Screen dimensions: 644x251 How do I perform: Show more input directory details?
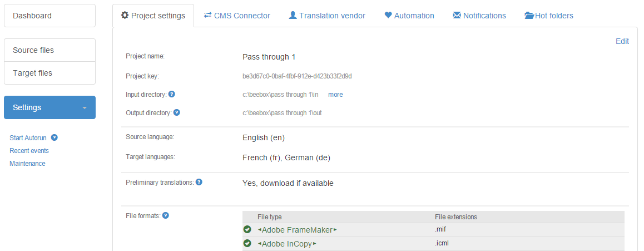click(335, 95)
